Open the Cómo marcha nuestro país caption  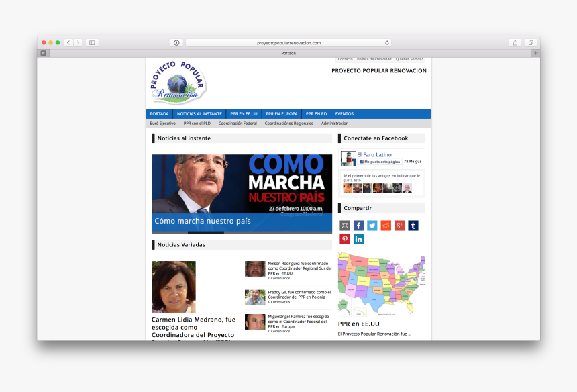[203, 221]
